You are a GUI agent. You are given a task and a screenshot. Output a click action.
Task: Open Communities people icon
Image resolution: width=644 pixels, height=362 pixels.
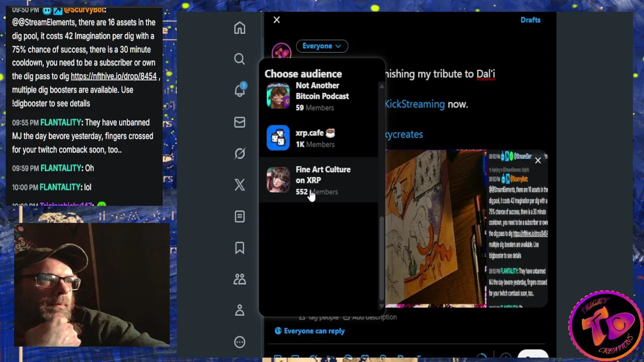pos(239,279)
